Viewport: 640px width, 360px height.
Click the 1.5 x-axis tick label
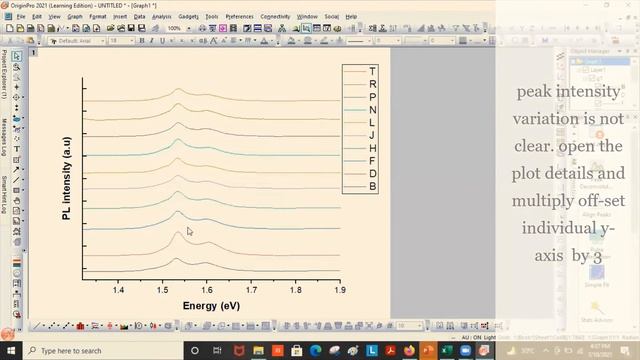pos(162,290)
